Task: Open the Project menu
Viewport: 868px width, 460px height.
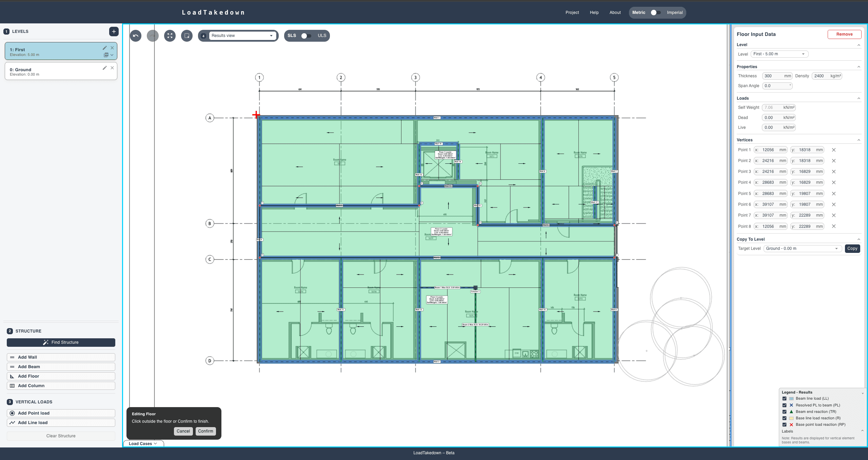Action: (572, 13)
